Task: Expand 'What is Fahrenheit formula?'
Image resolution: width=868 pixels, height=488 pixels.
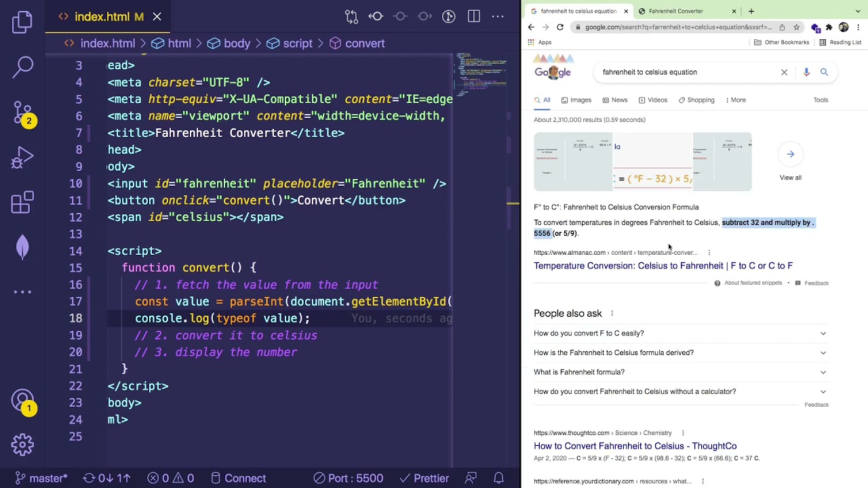Action: pyautogui.click(x=681, y=372)
